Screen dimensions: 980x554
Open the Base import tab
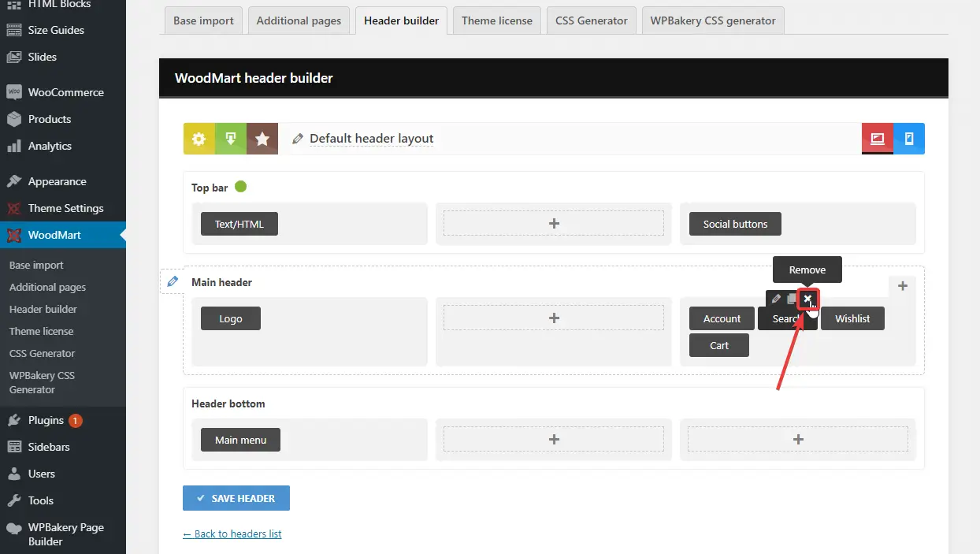click(x=203, y=20)
